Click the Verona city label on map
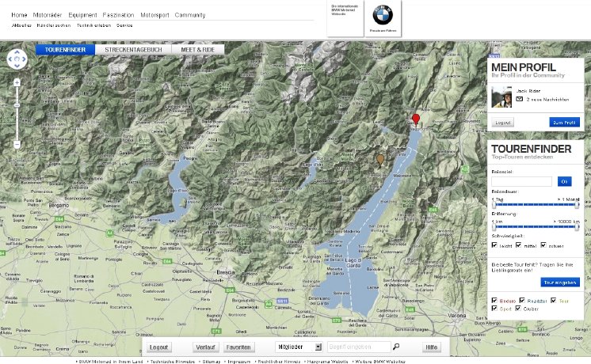591x364 pixels. tap(457, 316)
